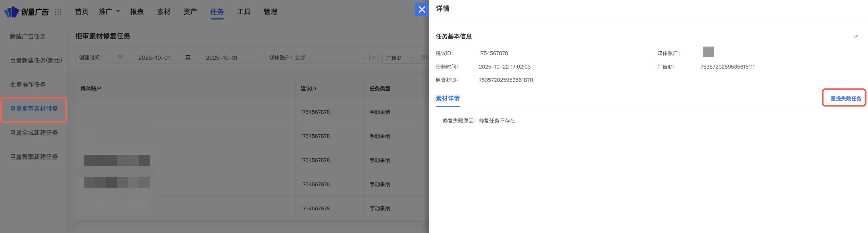Clear the 媒体账户 filter with the X icon
Image resolution: width=868 pixels, height=233 pixels.
[x=374, y=57]
